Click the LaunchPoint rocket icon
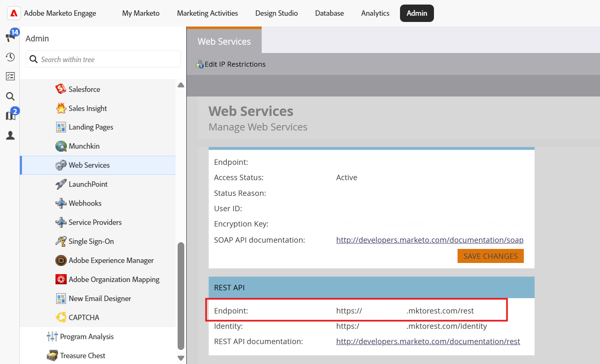The image size is (600, 364). 61,184
